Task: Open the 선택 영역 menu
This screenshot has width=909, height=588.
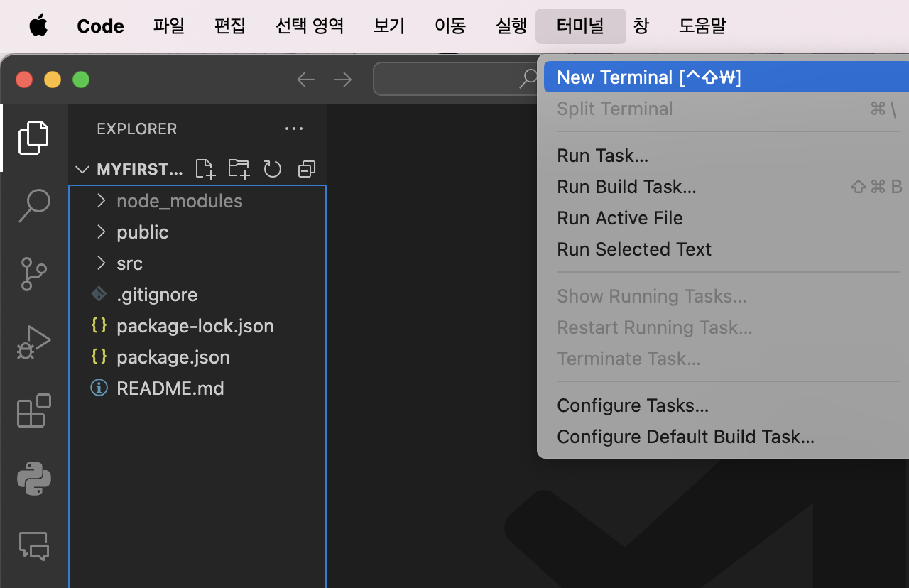Action: 310,26
